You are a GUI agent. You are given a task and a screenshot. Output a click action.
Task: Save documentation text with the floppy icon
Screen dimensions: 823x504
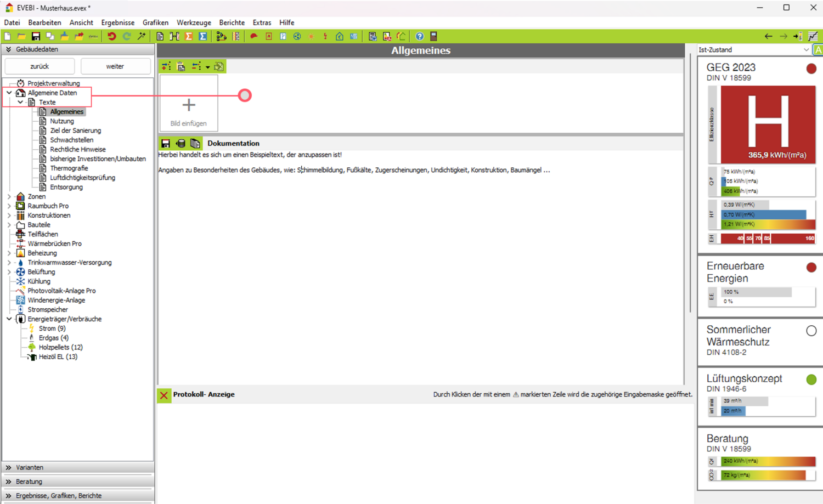(x=165, y=144)
